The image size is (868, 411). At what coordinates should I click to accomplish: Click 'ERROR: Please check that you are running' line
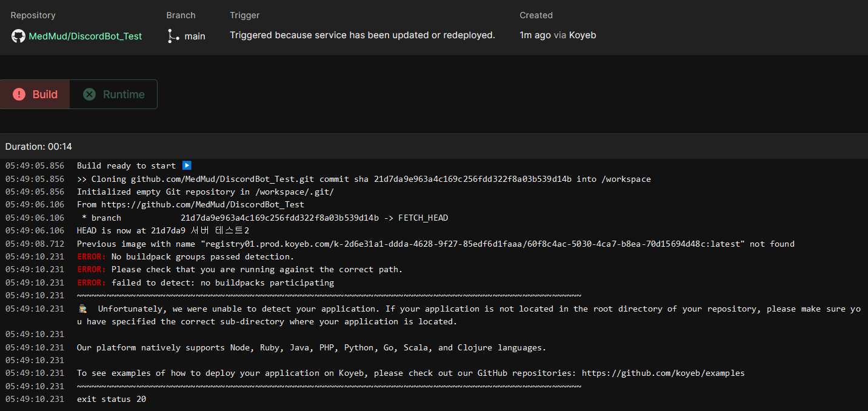(x=240, y=269)
